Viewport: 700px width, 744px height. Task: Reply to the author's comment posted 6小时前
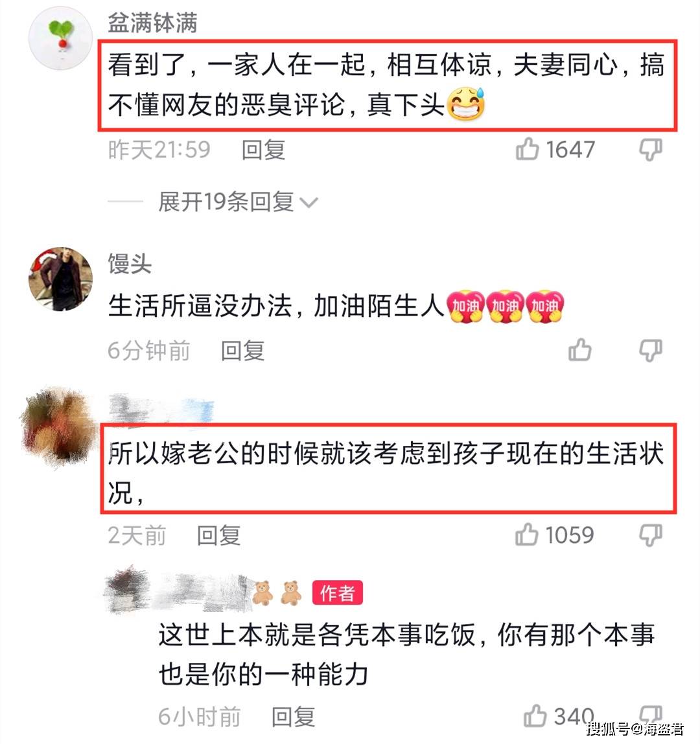point(293,717)
